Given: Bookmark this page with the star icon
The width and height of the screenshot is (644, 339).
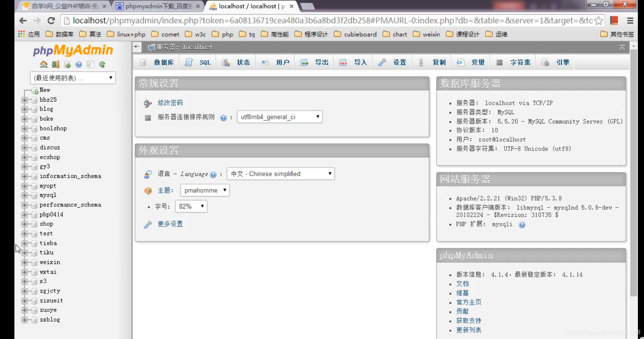Looking at the screenshot, I should tap(599, 21).
